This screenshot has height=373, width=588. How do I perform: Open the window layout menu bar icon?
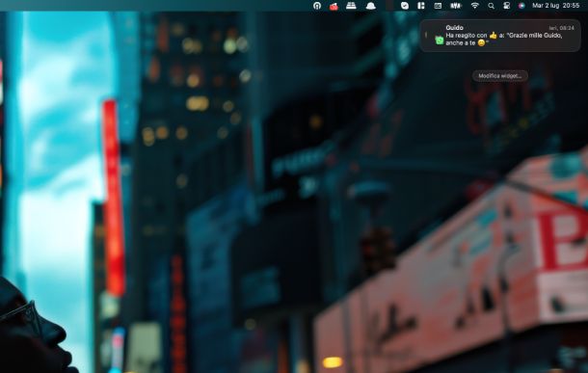coord(421,6)
